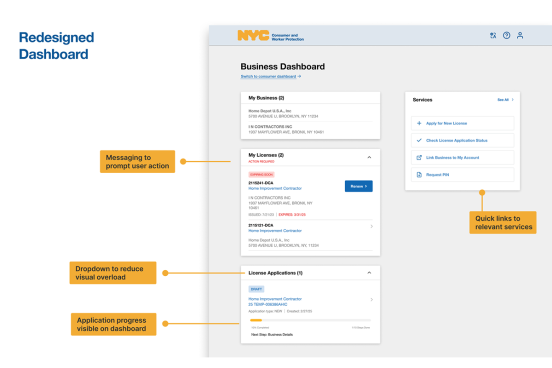This screenshot has width=552, height=368.
Task: Click the ACTION REQUIRED label under My Licenses
Action: coord(261,162)
